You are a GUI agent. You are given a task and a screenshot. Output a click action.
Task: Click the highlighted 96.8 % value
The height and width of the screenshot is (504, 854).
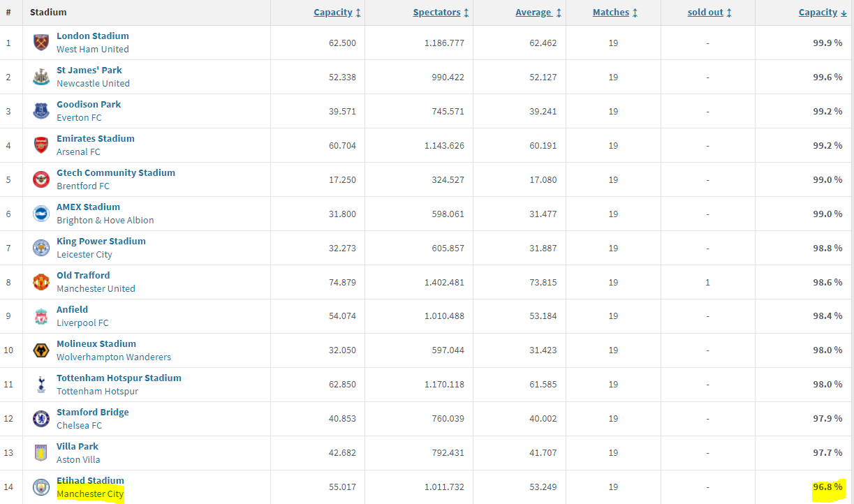pos(827,487)
